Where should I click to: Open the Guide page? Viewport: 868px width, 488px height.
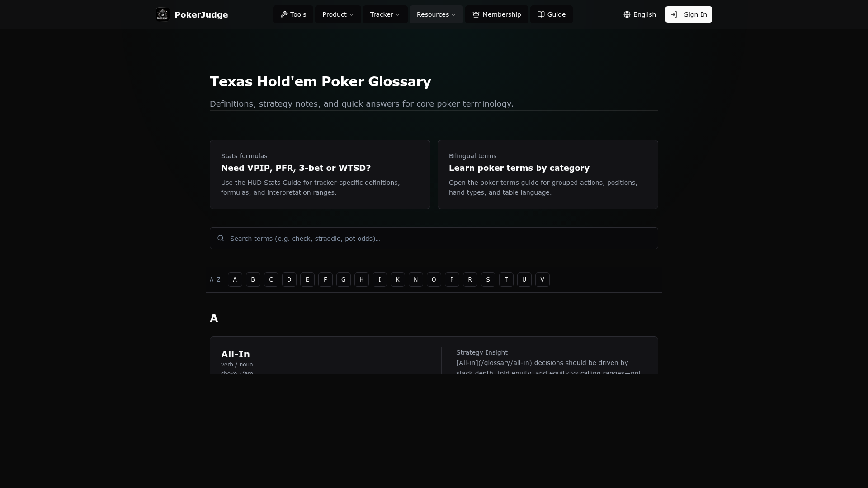552,14
